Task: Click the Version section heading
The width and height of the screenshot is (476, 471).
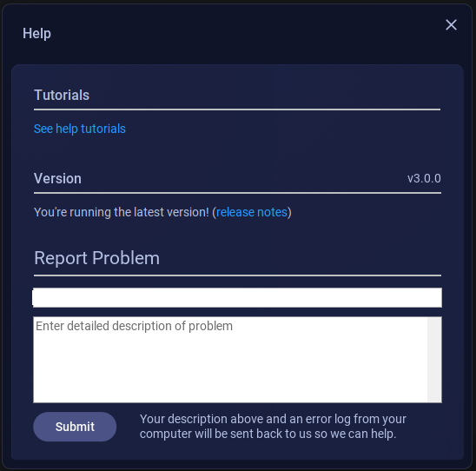Action: 57,178
